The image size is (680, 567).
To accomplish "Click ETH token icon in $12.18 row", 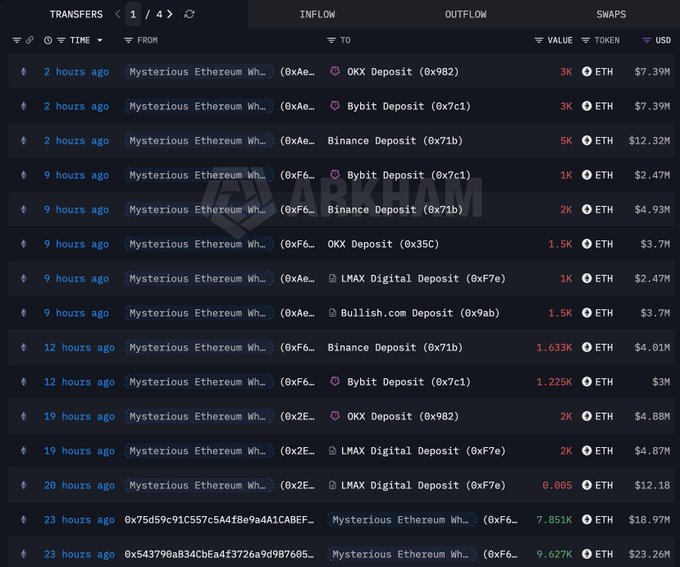I will pyautogui.click(x=587, y=485).
